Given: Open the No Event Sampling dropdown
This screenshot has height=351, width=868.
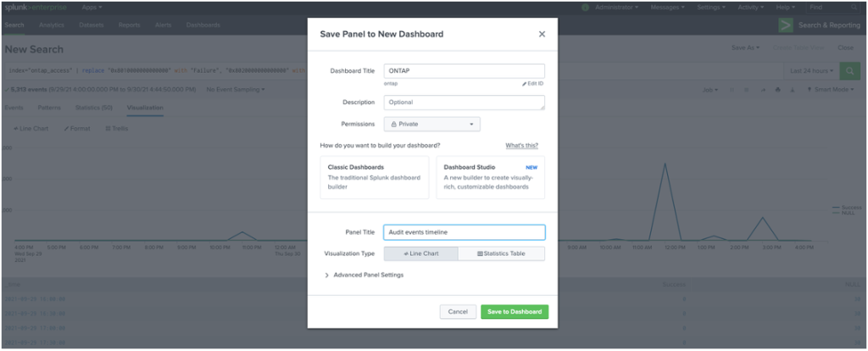Looking at the screenshot, I should 236,89.
